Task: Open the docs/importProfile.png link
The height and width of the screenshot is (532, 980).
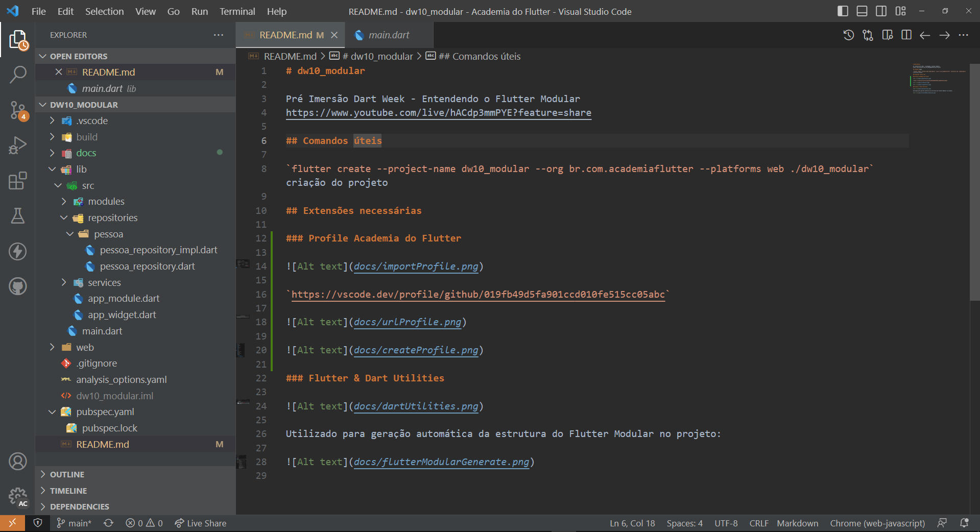Action: click(416, 266)
